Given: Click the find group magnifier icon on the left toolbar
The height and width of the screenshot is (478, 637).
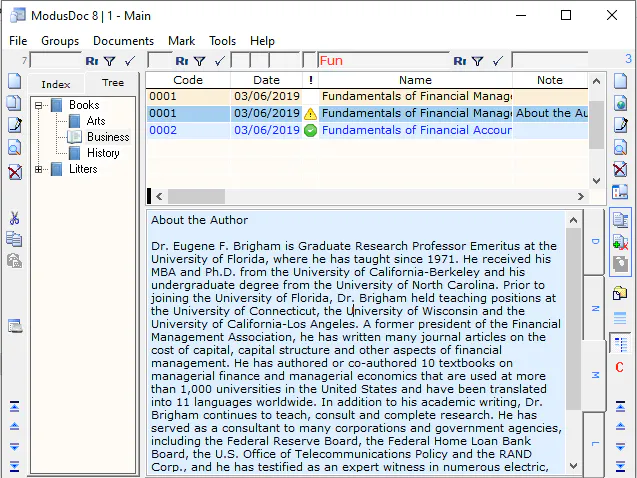Looking at the screenshot, I should 15,148.
